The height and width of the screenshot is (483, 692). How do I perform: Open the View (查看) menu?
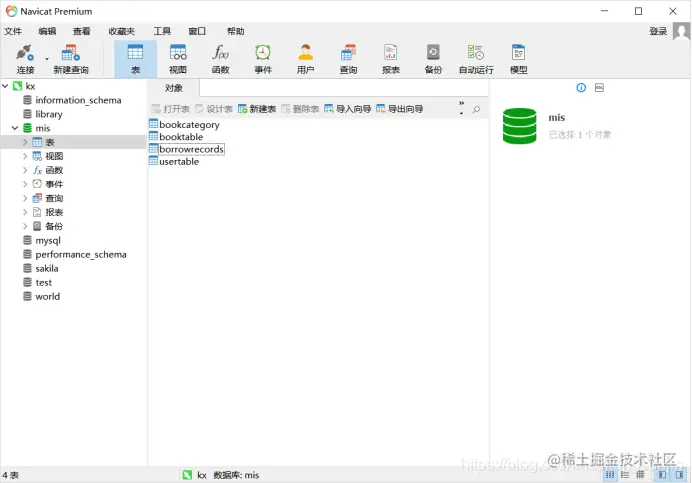point(82,31)
